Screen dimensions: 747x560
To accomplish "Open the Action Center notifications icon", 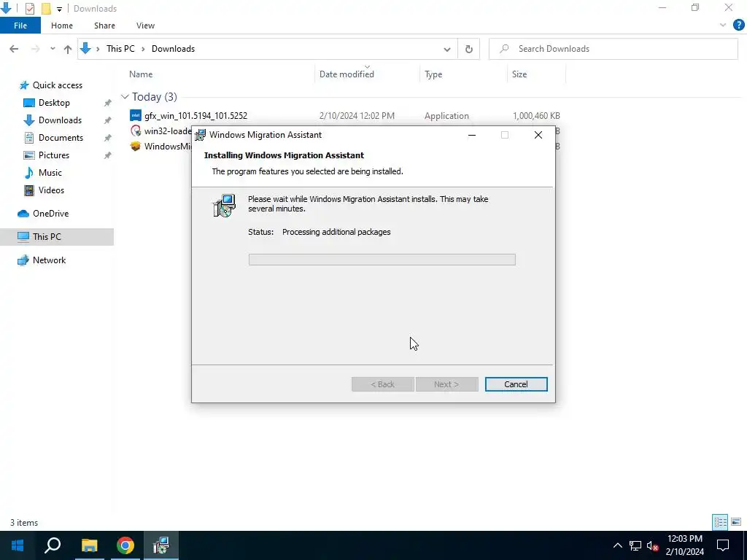I will click(723, 545).
